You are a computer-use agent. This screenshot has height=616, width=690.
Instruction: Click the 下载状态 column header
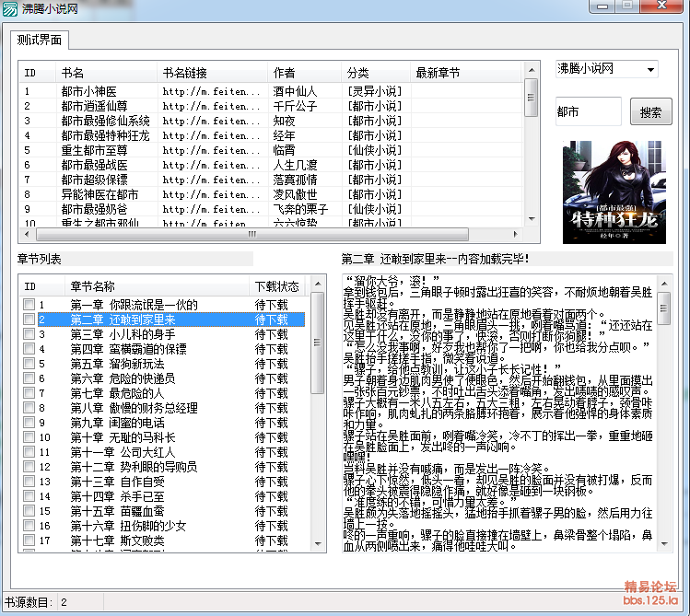click(279, 286)
